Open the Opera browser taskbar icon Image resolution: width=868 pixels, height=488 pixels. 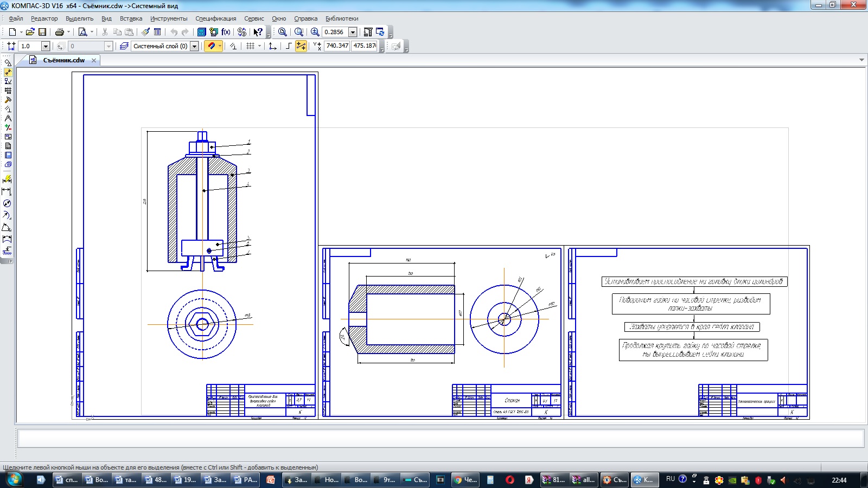pos(509,480)
